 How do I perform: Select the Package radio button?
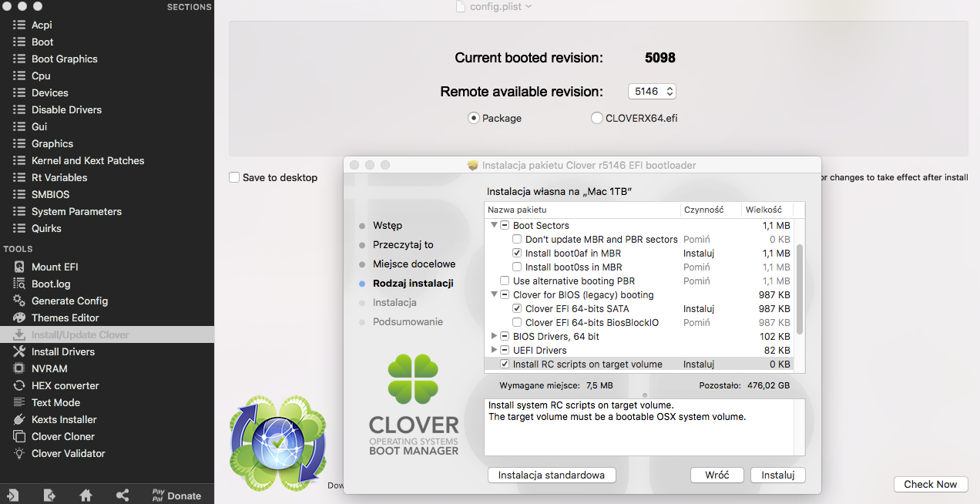click(474, 118)
